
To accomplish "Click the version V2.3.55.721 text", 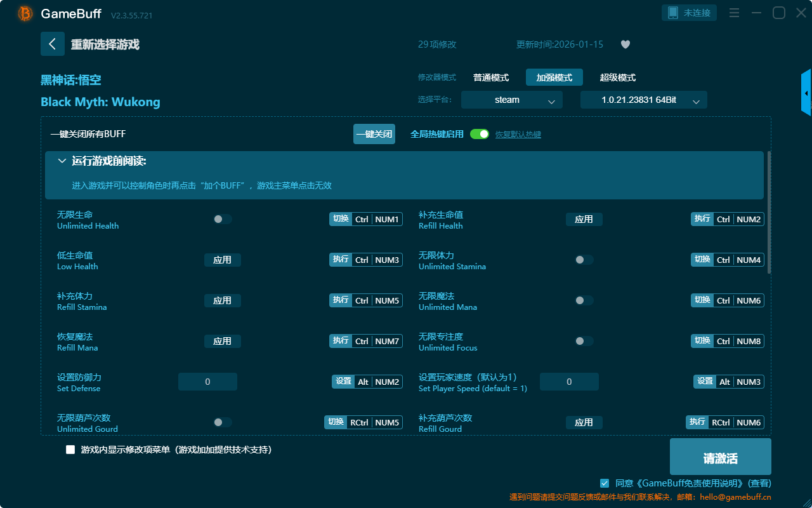I will (x=131, y=15).
